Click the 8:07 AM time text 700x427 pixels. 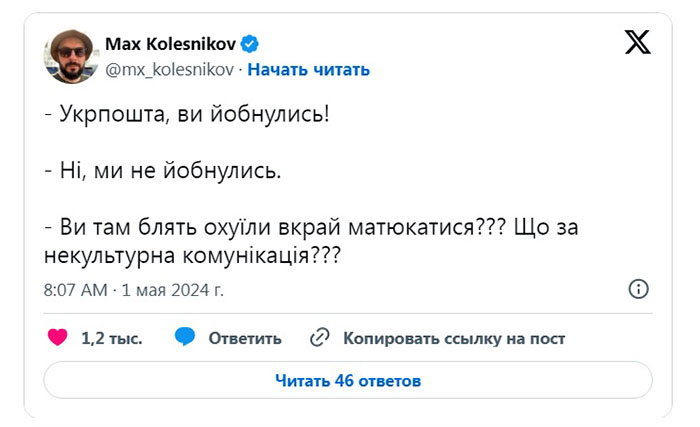coord(75,290)
